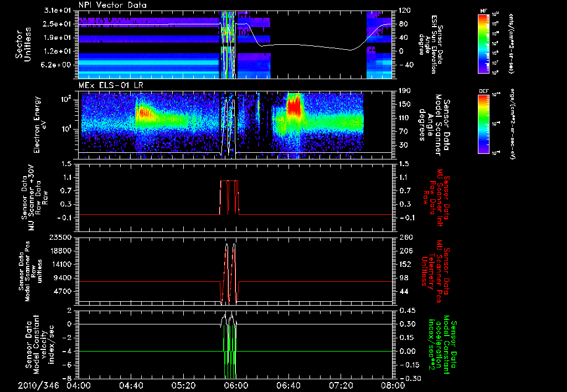
Task: Click the 07:20 time axis label
Action: (x=341, y=386)
